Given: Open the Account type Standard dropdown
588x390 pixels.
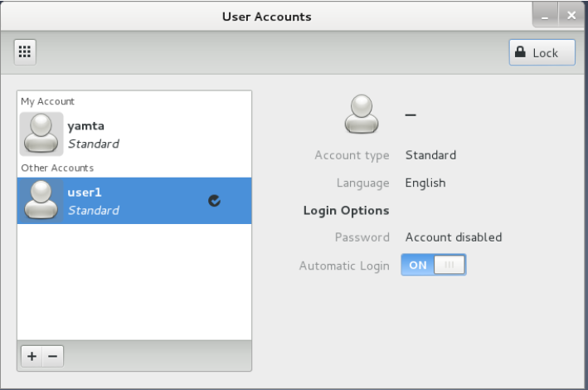Looking at the screenshot, I should point(430,155).
